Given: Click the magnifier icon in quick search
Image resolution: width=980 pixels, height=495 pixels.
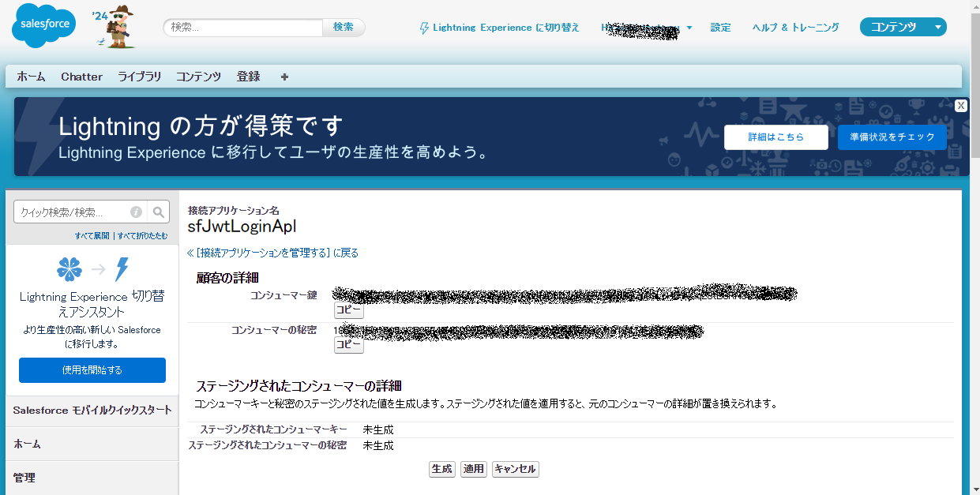Looking at the screenshot, I should pyautogui.click(x=159, y=212).
